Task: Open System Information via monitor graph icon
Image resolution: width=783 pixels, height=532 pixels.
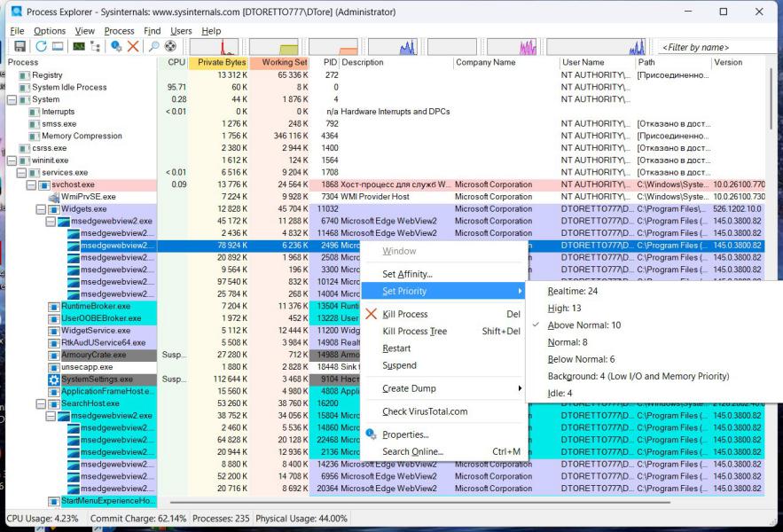Action: (x=79, y=46)
